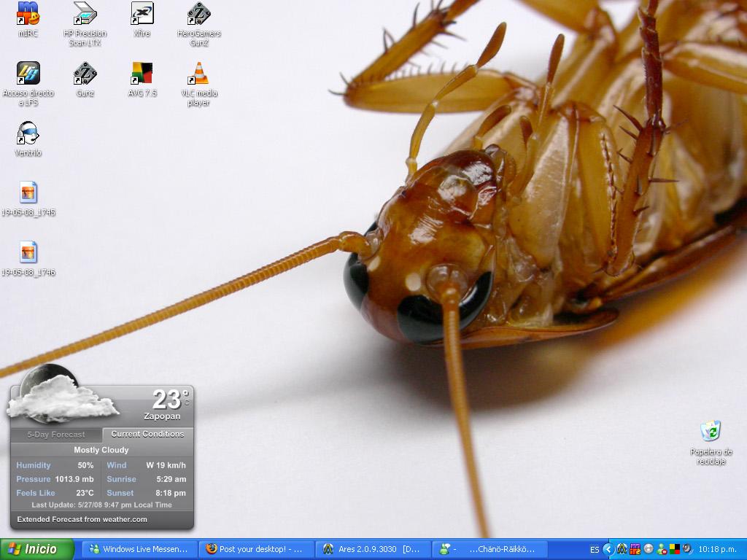Open the xfire desktop icon
Screen dimensions: 747x560
[x=142, y=14]
